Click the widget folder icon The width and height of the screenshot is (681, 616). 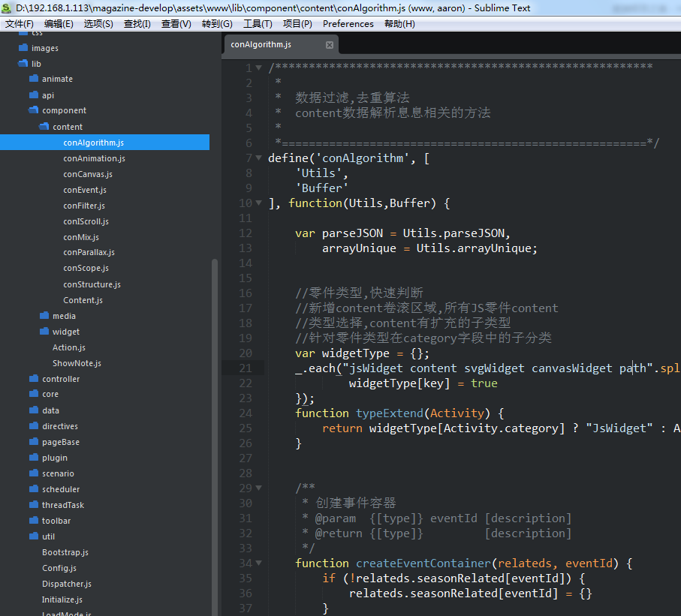click(44, 331)
